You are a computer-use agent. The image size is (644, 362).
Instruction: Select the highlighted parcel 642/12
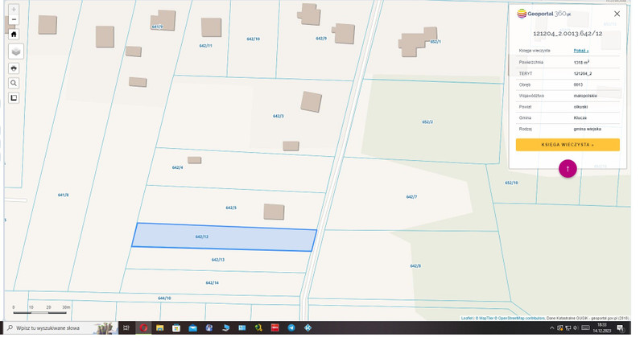[224, 237]
